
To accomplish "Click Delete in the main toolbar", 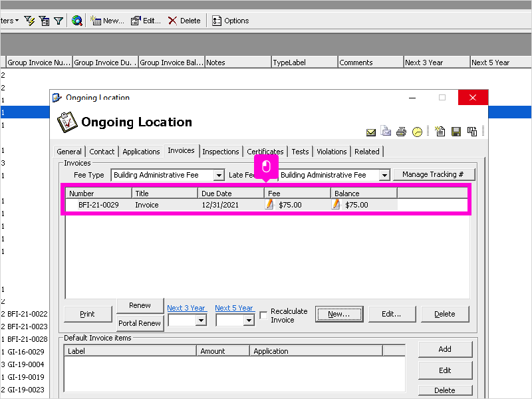I will 184,21.
